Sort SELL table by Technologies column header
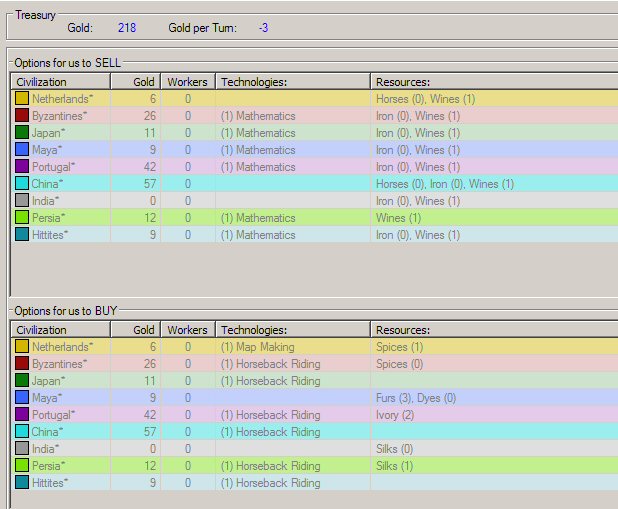 point(293,82)
